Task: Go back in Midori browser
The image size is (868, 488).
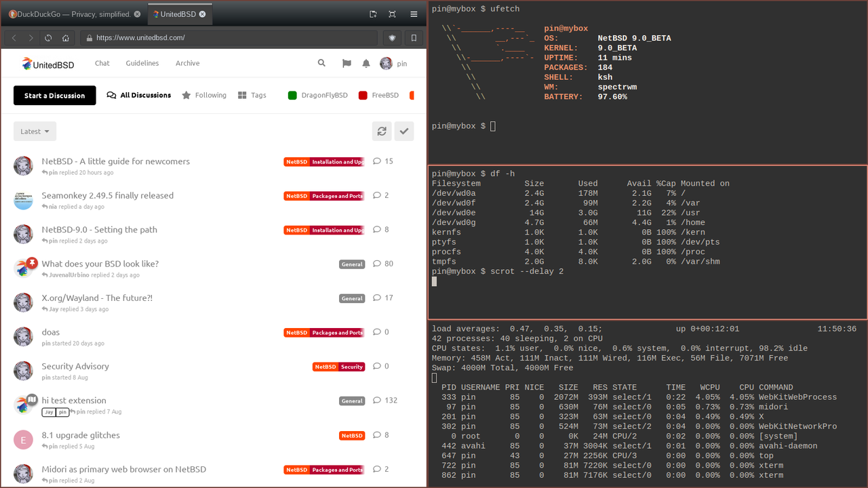Action: (x=14, y=38)
